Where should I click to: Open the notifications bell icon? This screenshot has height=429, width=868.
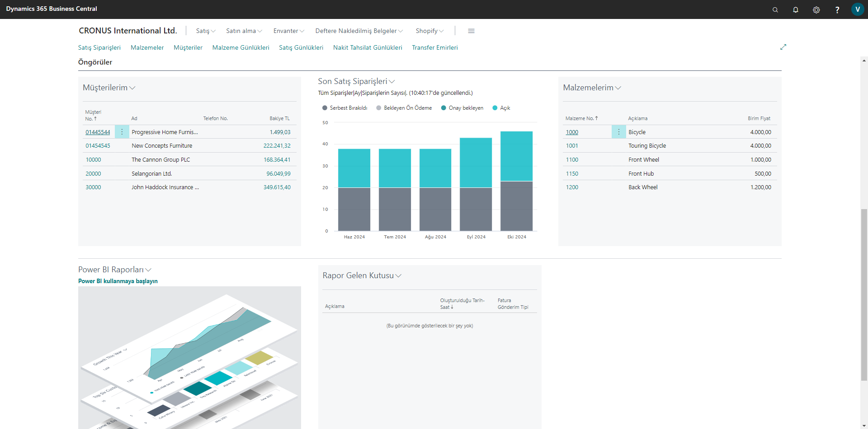(x=796, y=9)
